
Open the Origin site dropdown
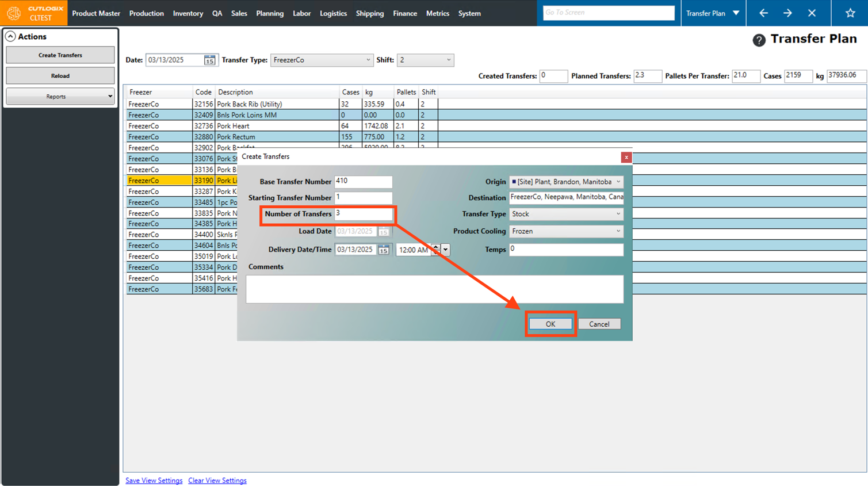[x=618, y=182]
